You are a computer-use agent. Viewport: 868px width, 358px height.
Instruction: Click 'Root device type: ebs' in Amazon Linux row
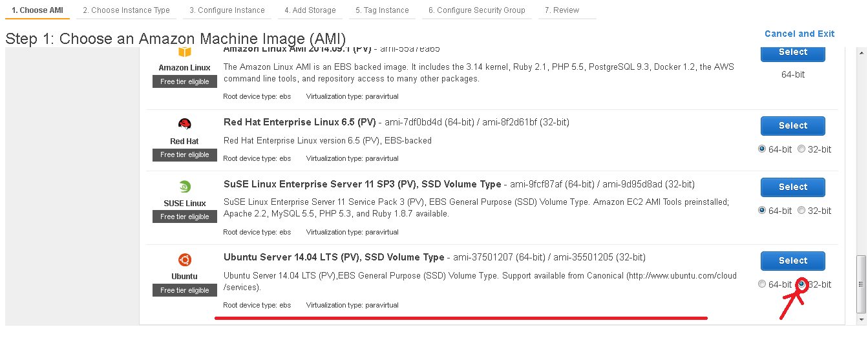pyautogui.click(x=257, y=96)
